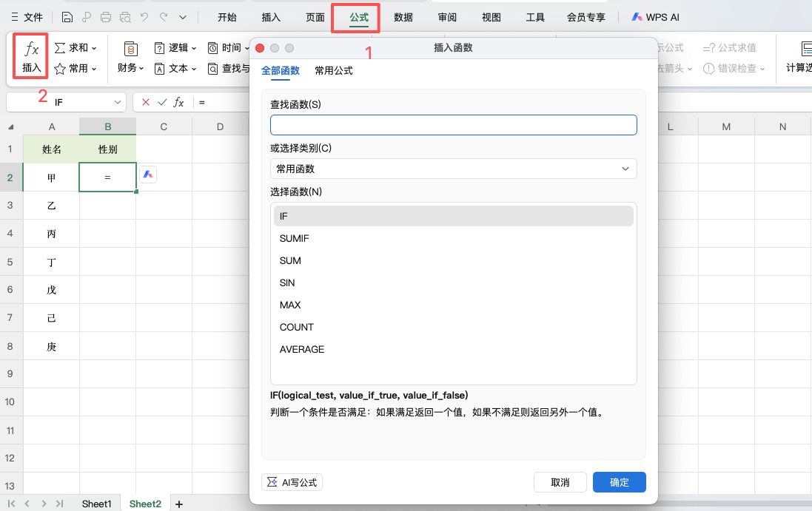Open the name box IF dropdown
Viewport: 812px width, 511px height.
point(118,101)
